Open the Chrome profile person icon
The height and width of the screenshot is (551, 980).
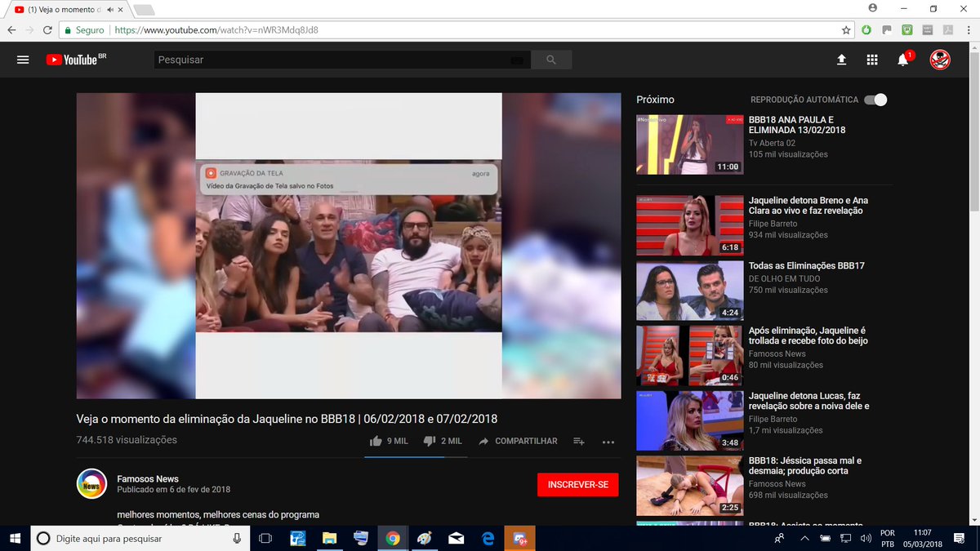point(873,8)
